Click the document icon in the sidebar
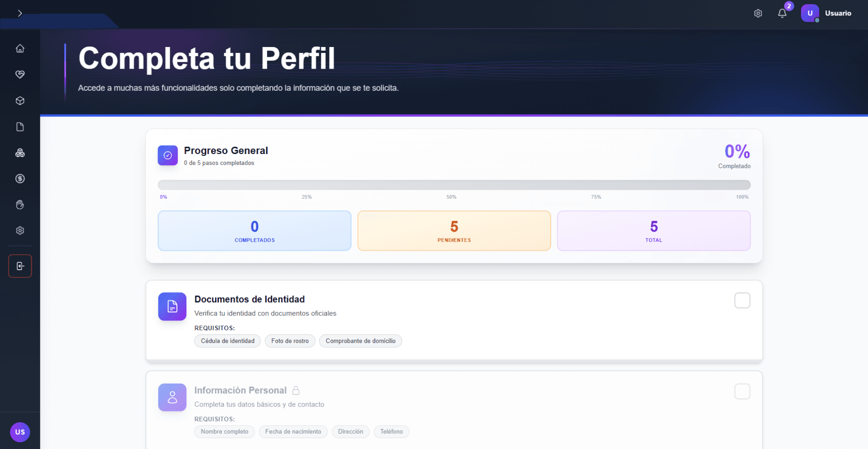 [20, 127]
